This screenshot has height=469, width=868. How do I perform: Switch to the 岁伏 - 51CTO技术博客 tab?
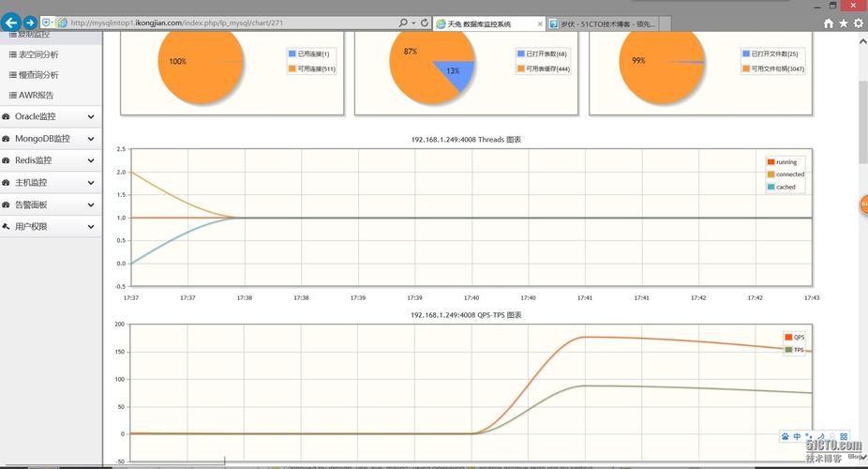coord(603,23)
